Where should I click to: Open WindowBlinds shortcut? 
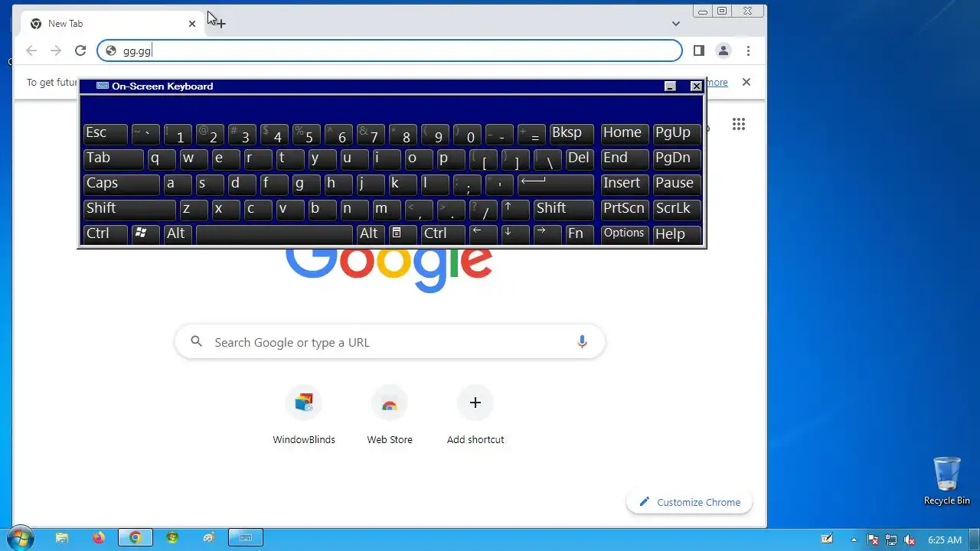[x=304, y=416]
